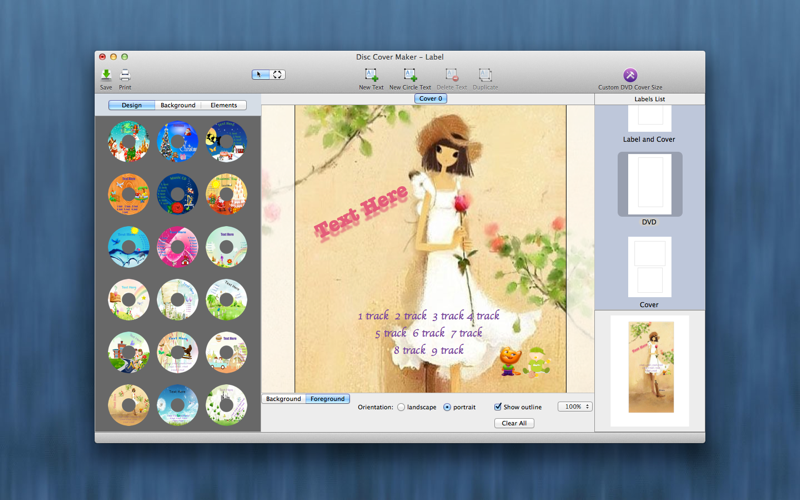
Task: Pick the pastel rainbow disc design
Action: coord(129,299)
